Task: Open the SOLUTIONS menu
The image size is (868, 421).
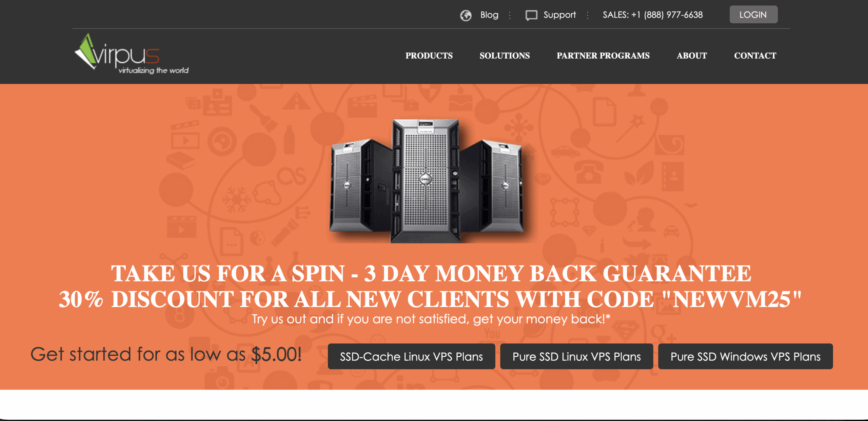Action: 505,56
